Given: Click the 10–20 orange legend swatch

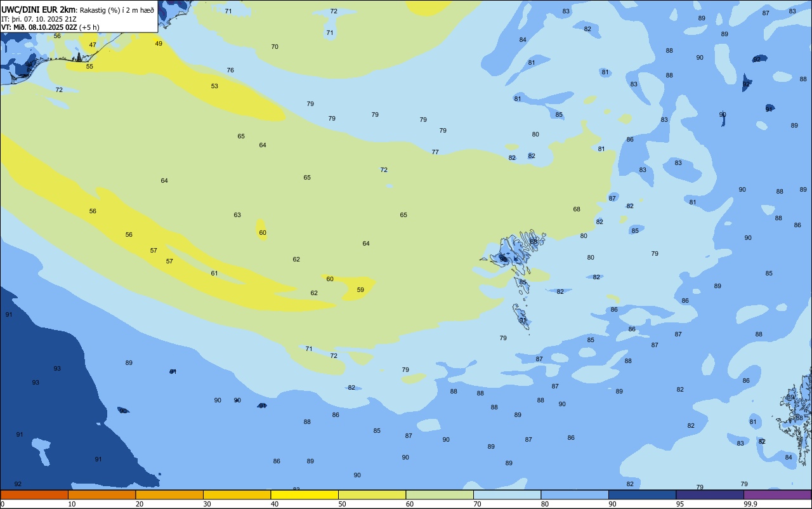Looking at the screenshot, I should 101,494.
